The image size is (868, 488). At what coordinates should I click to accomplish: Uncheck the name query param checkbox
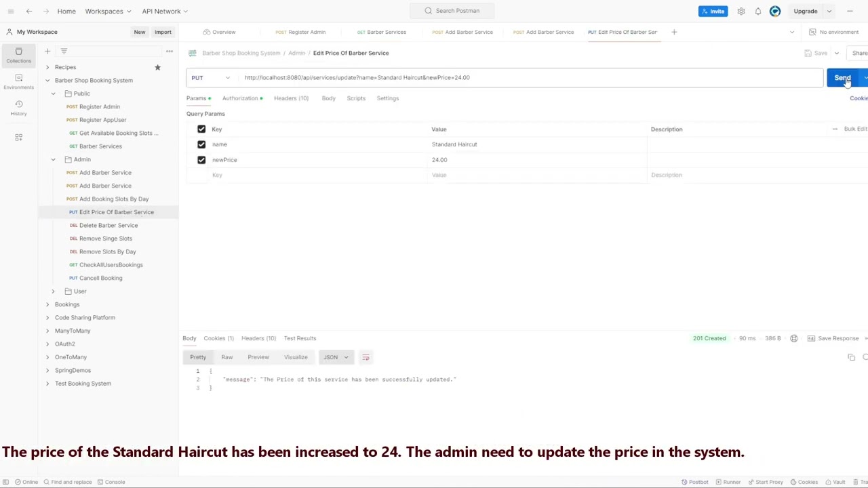point(201,144)
